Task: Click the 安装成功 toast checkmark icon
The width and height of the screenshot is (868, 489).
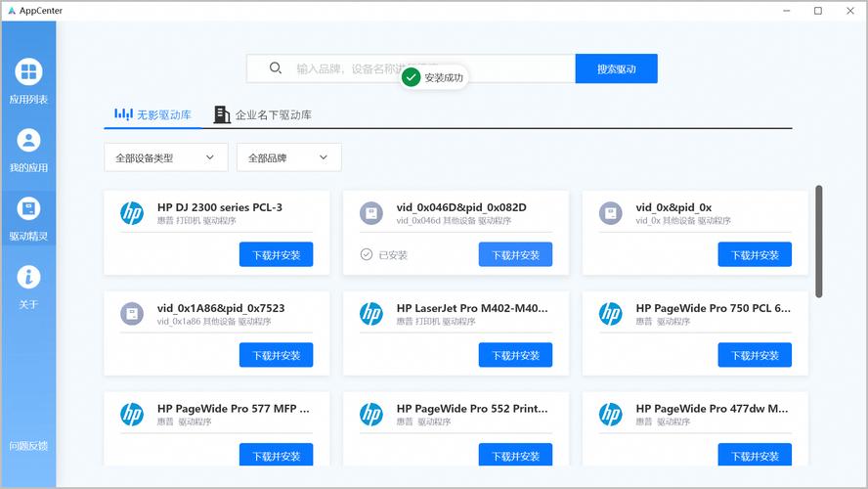Action: pos(411,77)
